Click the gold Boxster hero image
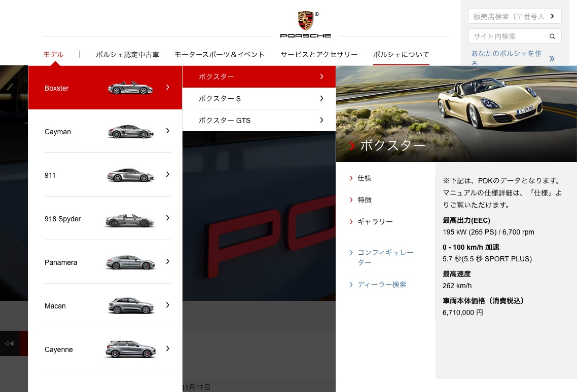Image resolution: width=577 pixels, height=392 pixels. (456, 113)
